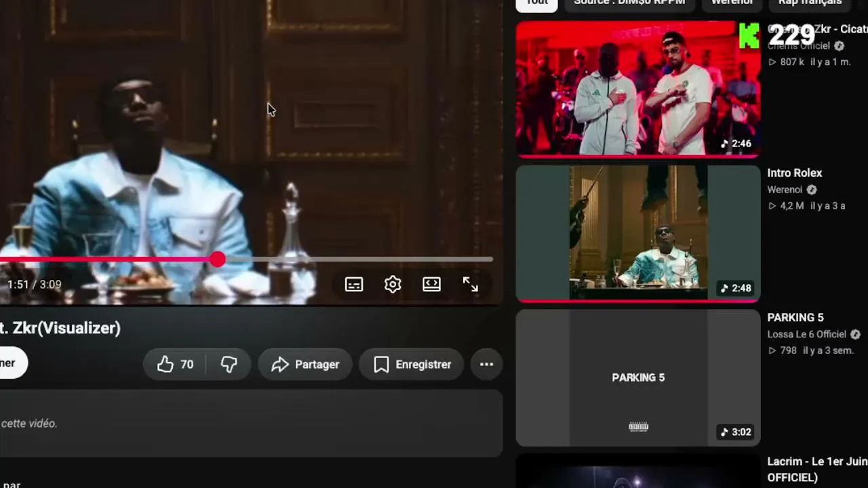Save video with the Enregistrer button
This screenshot has width=868, height=488.
click(x=411, y=365)
